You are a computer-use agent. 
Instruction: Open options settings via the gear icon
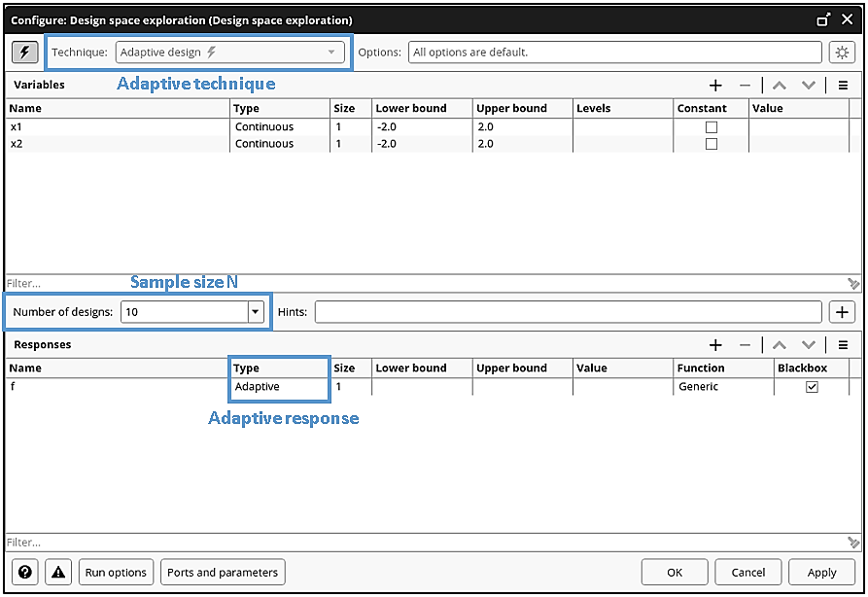[x=842, y=53]
